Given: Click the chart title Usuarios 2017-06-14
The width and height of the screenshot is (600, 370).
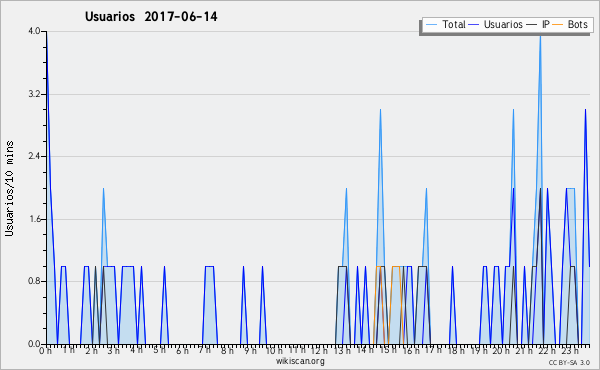Looking at the screenshot, I should click(x=151, y=17).
